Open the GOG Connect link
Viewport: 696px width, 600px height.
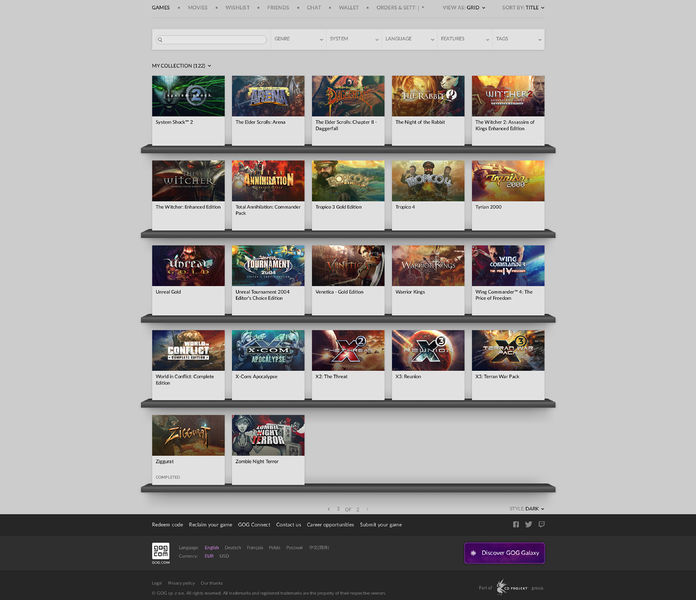point(254,525)
